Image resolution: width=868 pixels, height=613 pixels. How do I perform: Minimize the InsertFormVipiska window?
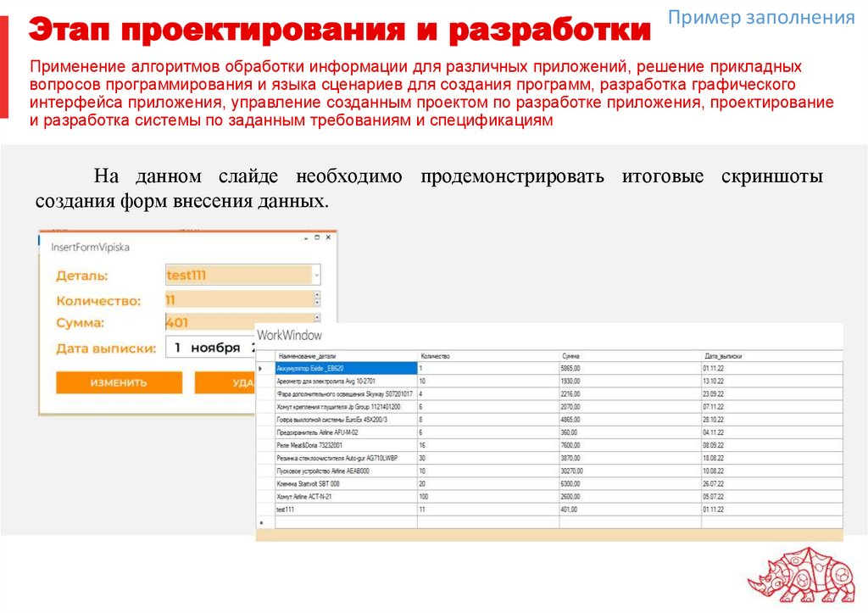306,237
